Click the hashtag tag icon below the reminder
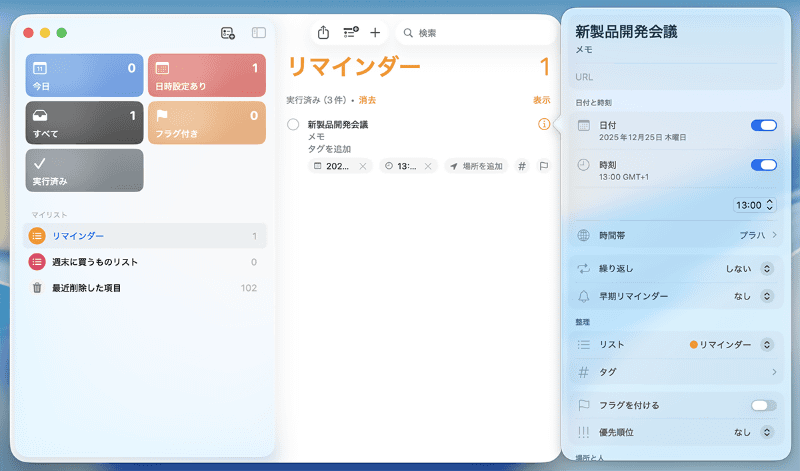 coord(522,166)
